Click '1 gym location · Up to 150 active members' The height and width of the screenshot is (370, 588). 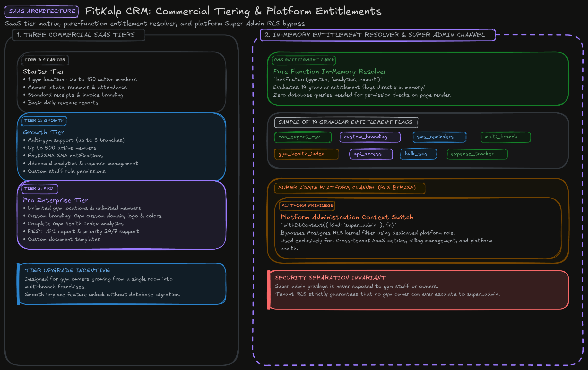pos(80,80)
